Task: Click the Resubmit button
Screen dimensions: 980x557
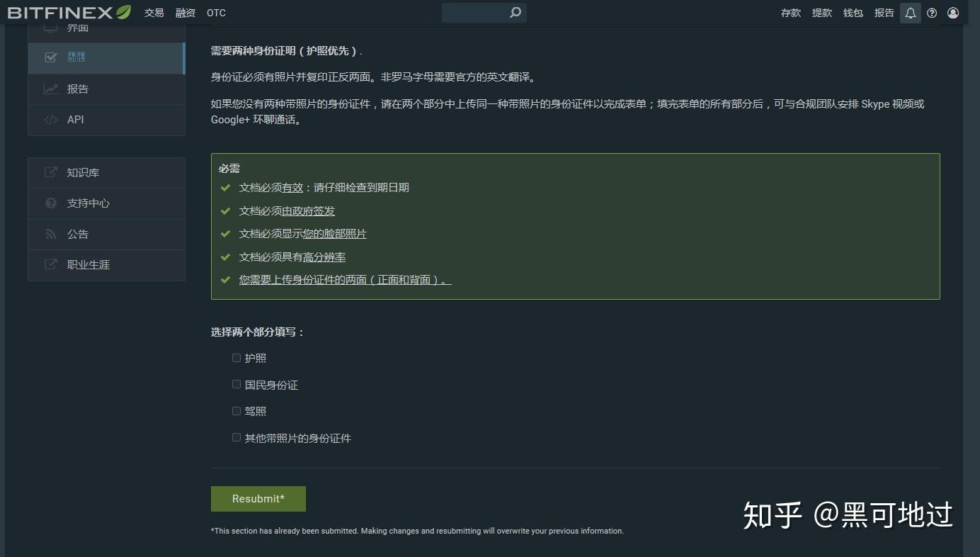Action: pyautogui.click(x=258, y=498)
